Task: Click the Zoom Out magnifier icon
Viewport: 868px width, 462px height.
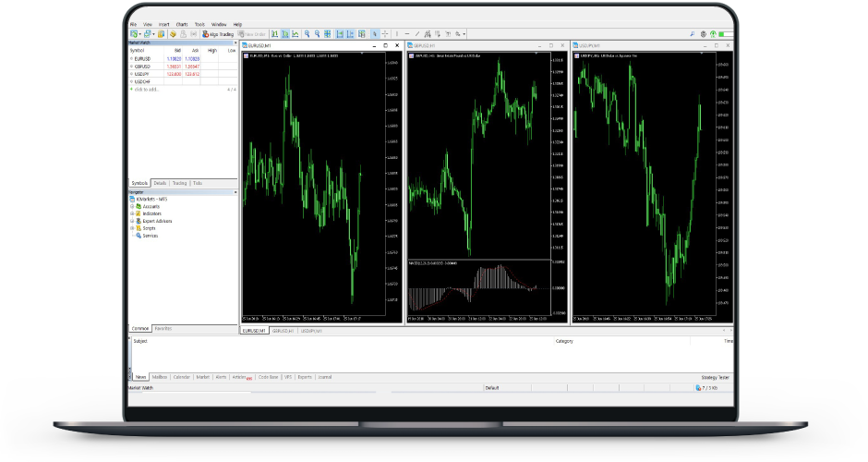Action: click(318, 34)
